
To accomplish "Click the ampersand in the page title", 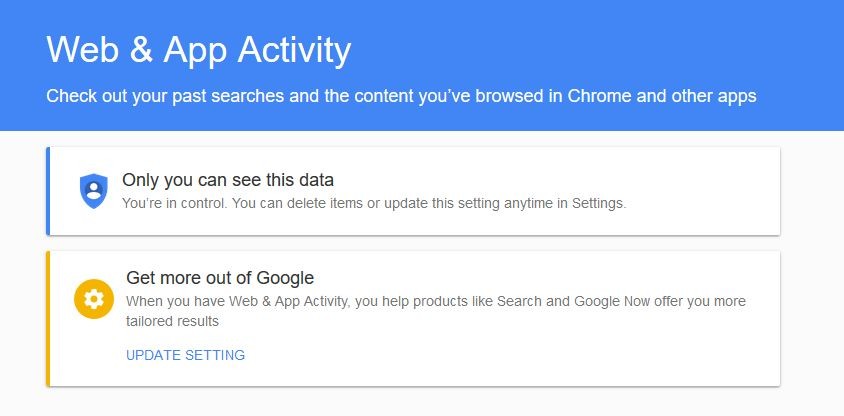I will (x=140, y=50).
